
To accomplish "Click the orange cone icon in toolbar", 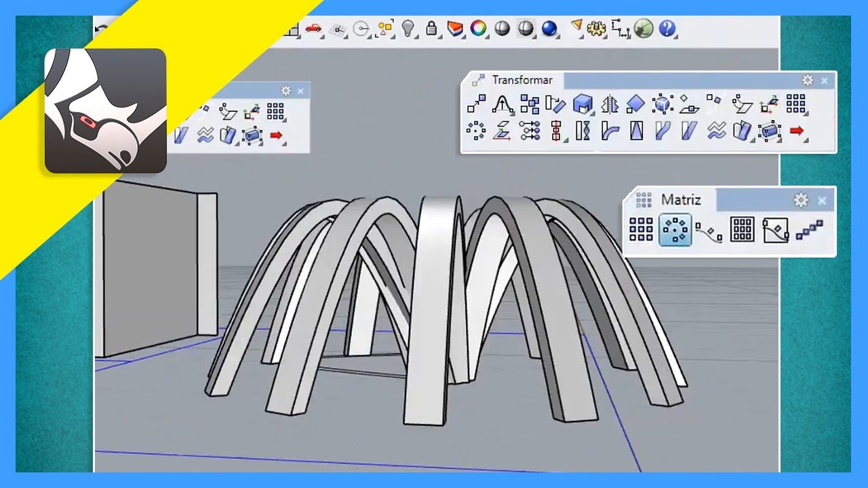I will coord(576,27).
